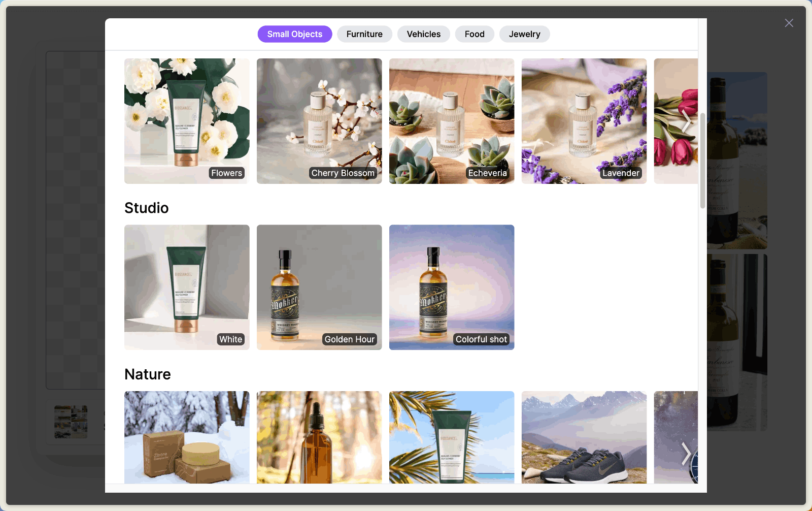Choose the Flowers background template

187,121
